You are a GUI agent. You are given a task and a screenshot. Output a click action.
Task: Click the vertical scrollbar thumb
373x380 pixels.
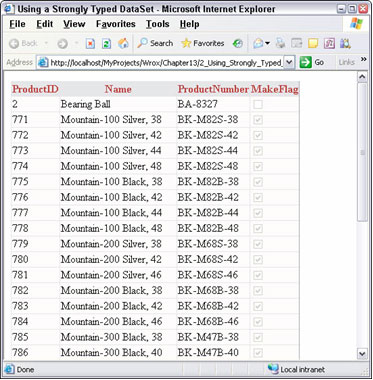pos(362,152)
